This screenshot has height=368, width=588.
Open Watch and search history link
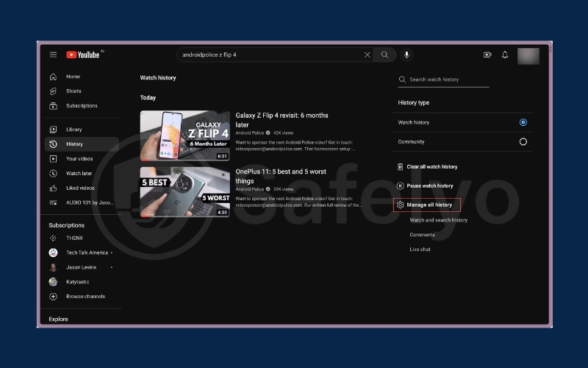pos(438,220)
